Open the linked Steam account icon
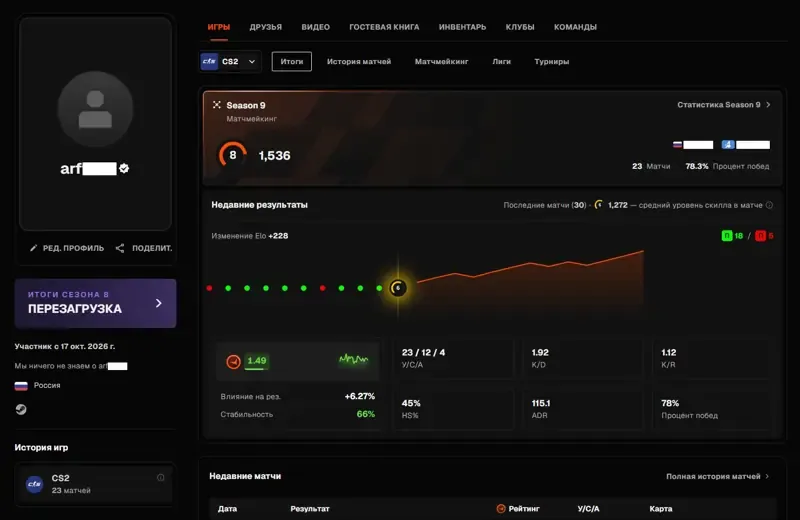 (21, 409)
